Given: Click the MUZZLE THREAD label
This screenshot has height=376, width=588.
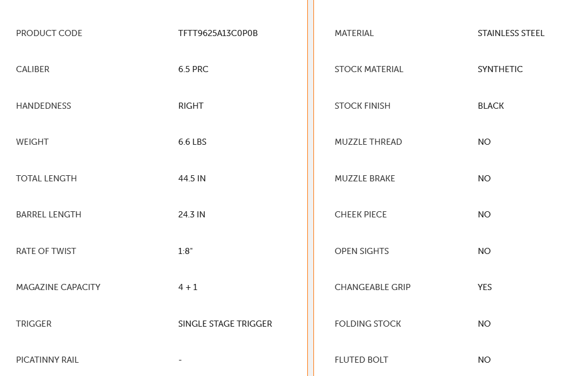Looking at the screenshot, I should [368, 142].
